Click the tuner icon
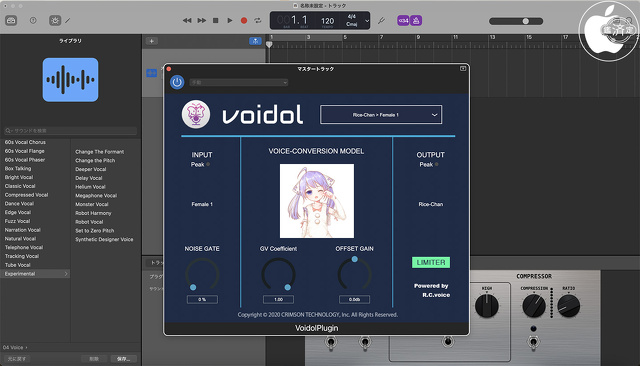The height and width of the screenshot is (366, 640). pos(381,20)
